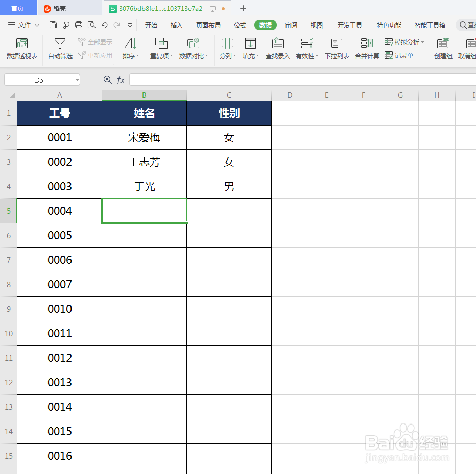Select the cell containing 宋爱梅
The height and width of the screenshot is (474, 476).
tap(144, 138)
